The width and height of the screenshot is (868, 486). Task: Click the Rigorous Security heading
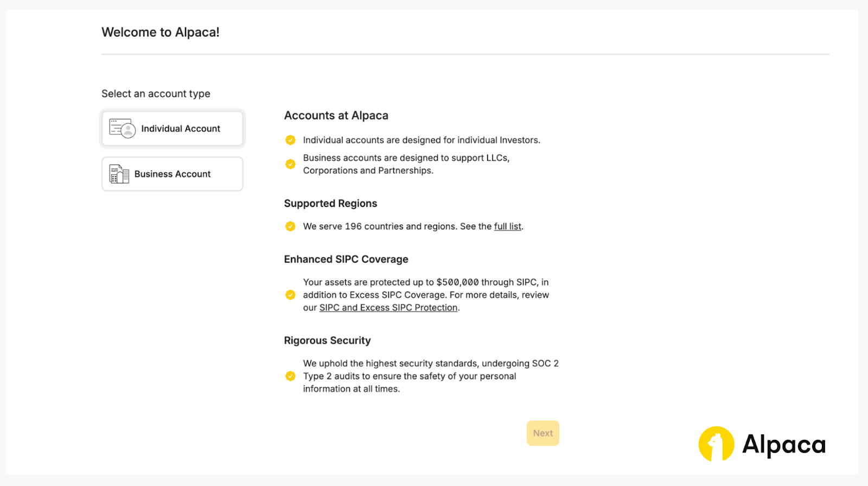click(x=327, y=340)
